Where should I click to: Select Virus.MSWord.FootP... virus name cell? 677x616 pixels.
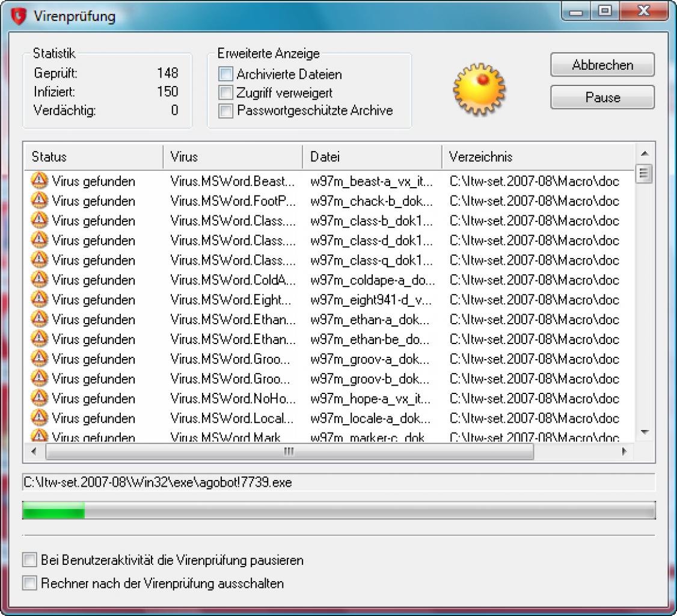pos(233,201)
